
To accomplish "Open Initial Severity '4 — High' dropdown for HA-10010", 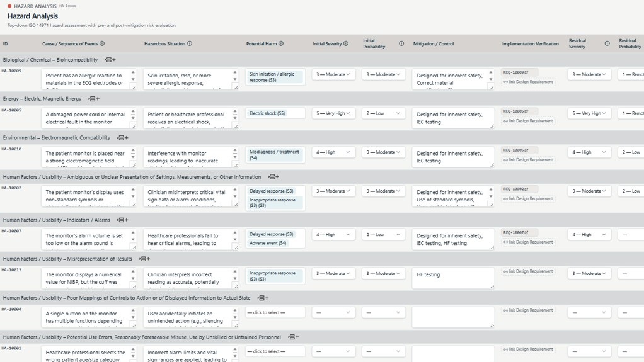I will (333, 152).
